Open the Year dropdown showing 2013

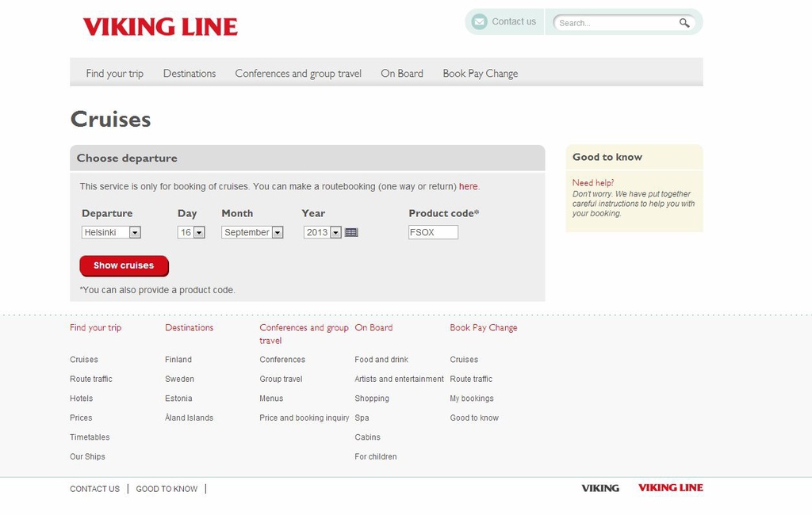click(x=323, y=232)
